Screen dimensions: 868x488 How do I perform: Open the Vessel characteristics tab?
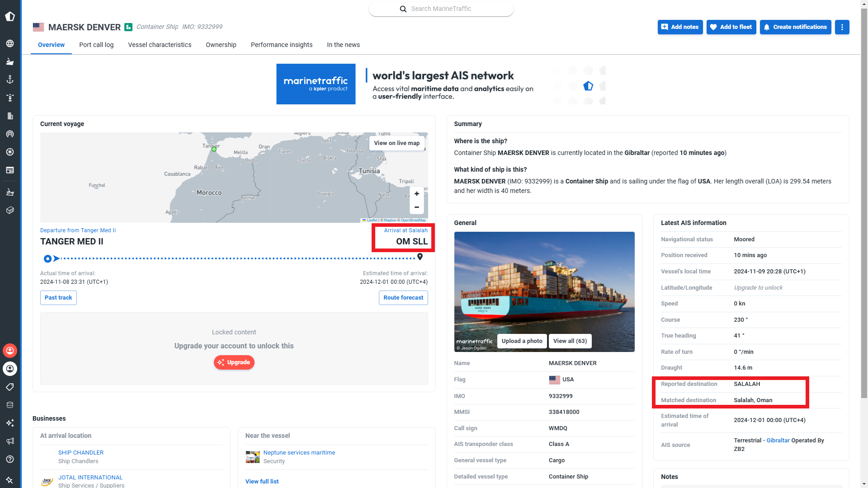point(160,45)
